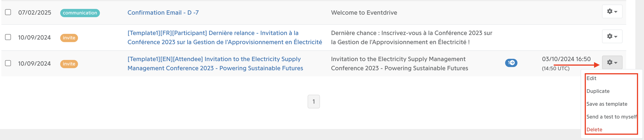Open gear menu for Confirmation Email row
This screenshot has width=644, height=140.
point(612,11)
